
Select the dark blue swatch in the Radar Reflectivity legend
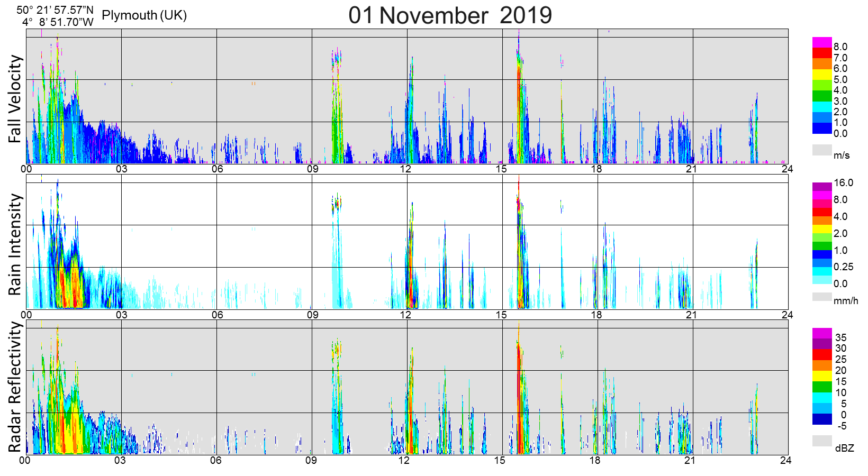coord(822,419)
